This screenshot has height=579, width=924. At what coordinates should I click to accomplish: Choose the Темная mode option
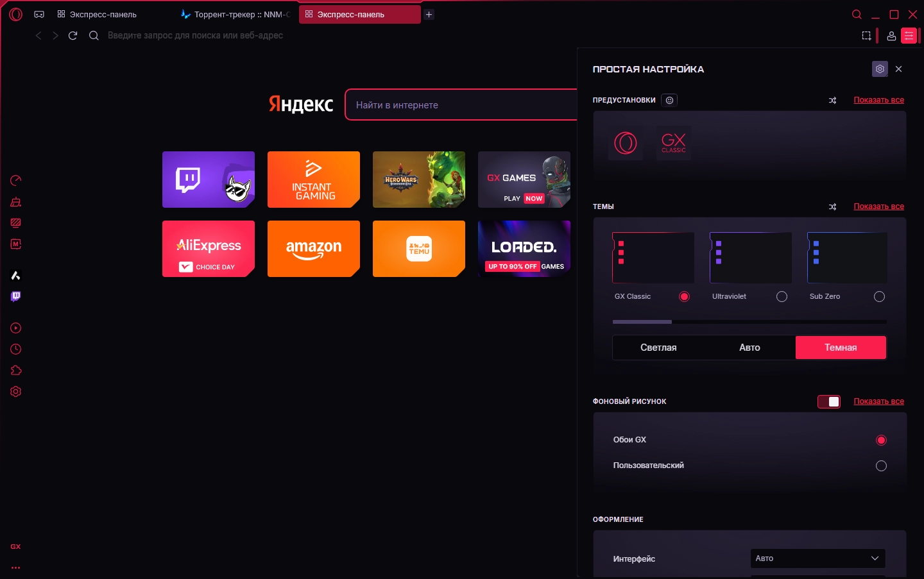click(841, 348)
